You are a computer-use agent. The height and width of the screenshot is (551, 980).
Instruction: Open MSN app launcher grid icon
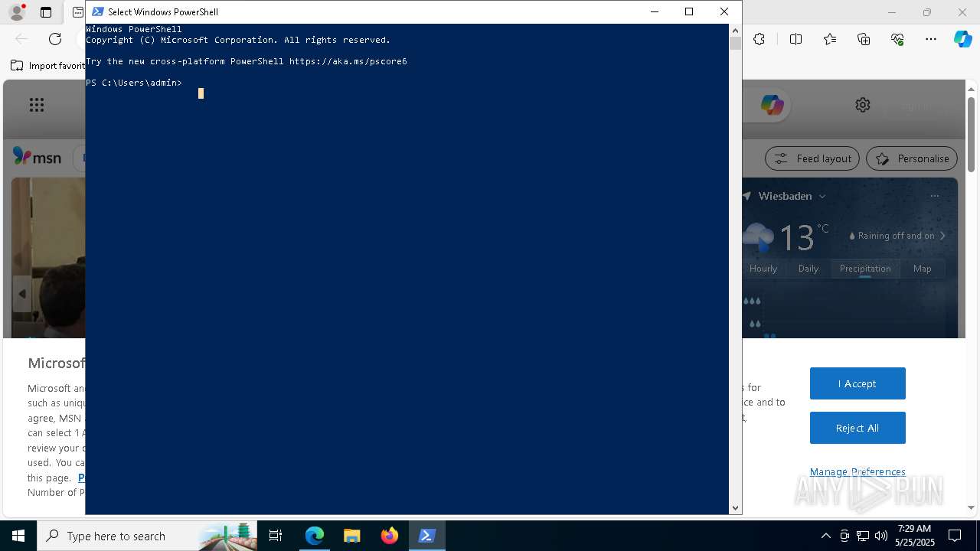coord(37,105)
